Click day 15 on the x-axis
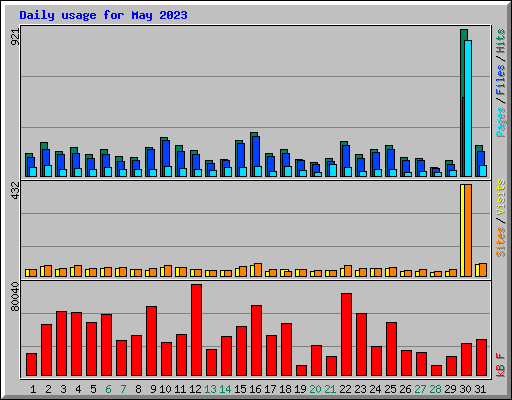This screenshot has height=400, width=512. coord(240,389)
